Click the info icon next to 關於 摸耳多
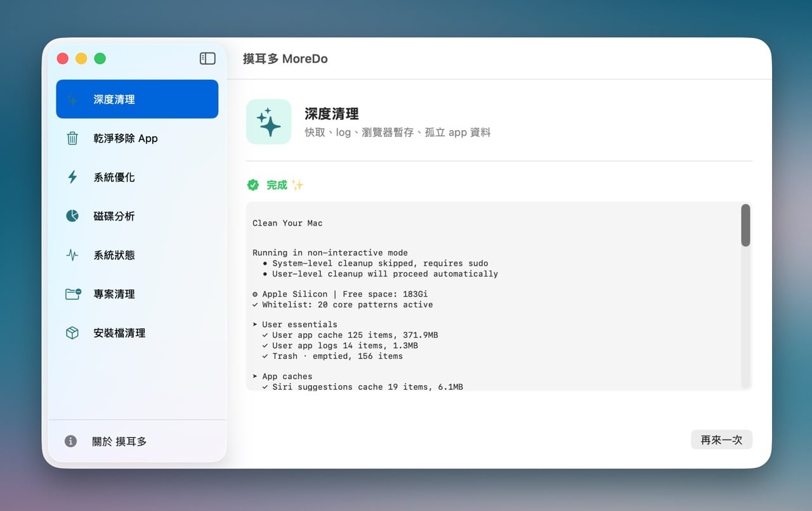This screenshot has height=511, width=812. [70, 441]
